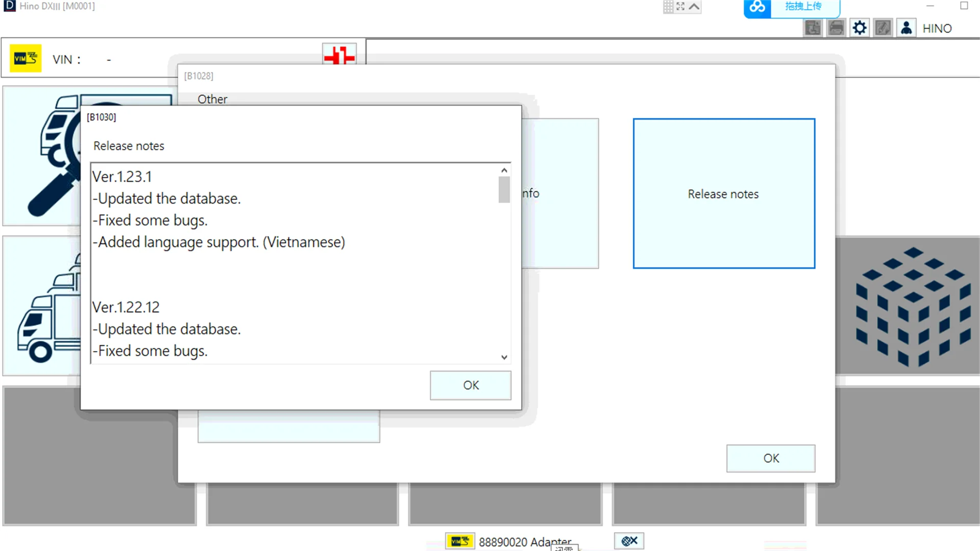Viewport: 980px width, 551px height.
Task: Click the fullscreen expand arrows icon
Action: coord(680,7)
